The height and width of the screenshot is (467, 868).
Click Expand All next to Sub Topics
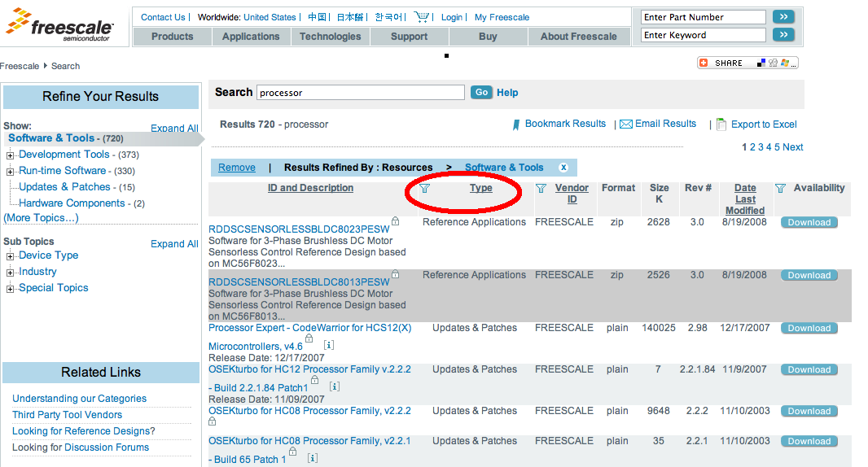[x=174, y=244]
